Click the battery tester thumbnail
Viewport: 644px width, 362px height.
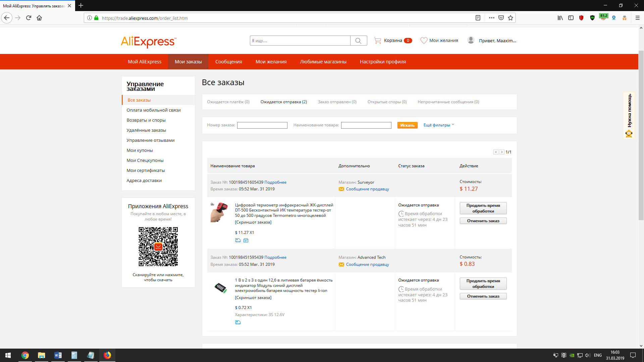(x=220, y=287)
